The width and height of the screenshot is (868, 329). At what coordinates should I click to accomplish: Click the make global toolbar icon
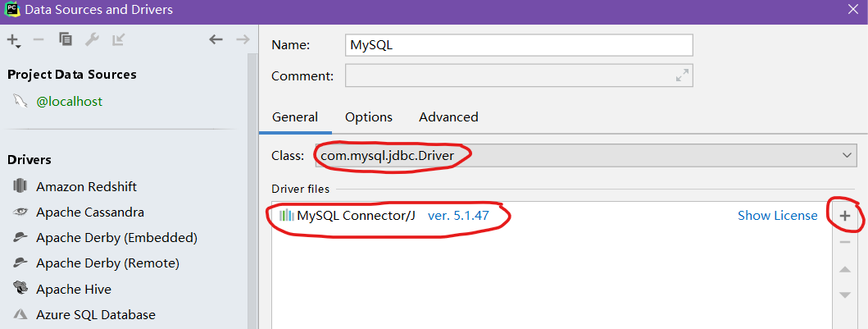[118, 39]
